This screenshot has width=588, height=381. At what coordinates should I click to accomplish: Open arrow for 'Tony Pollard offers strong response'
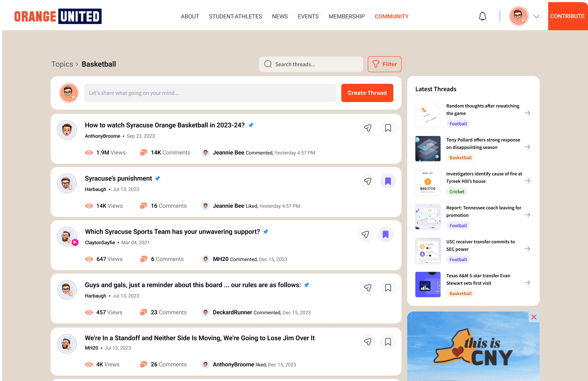click(x=527, y=147)
